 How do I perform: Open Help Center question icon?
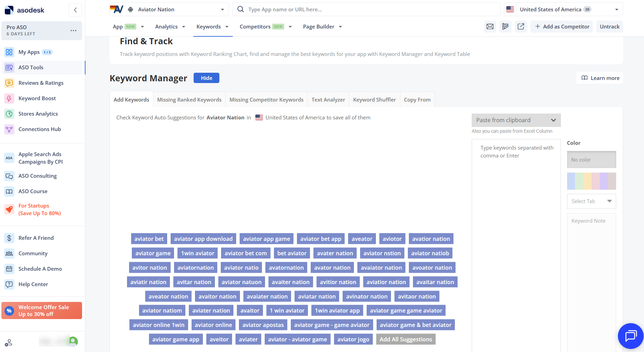[x=9, y=284]
